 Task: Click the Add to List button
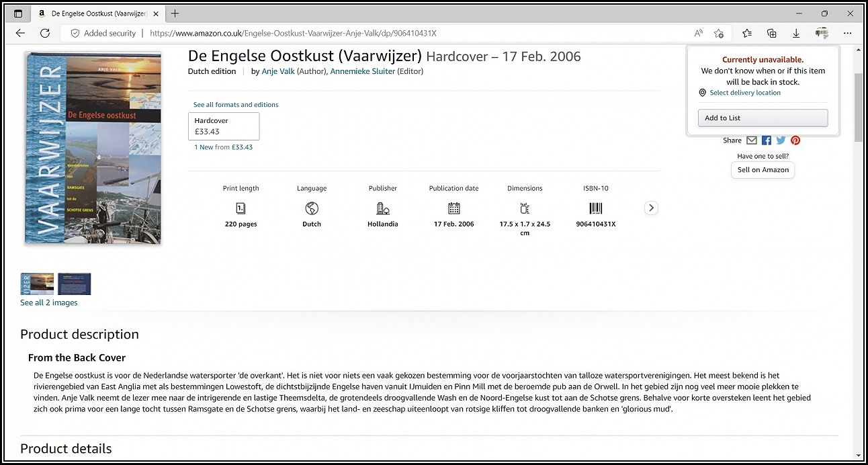tap(763, 118)
